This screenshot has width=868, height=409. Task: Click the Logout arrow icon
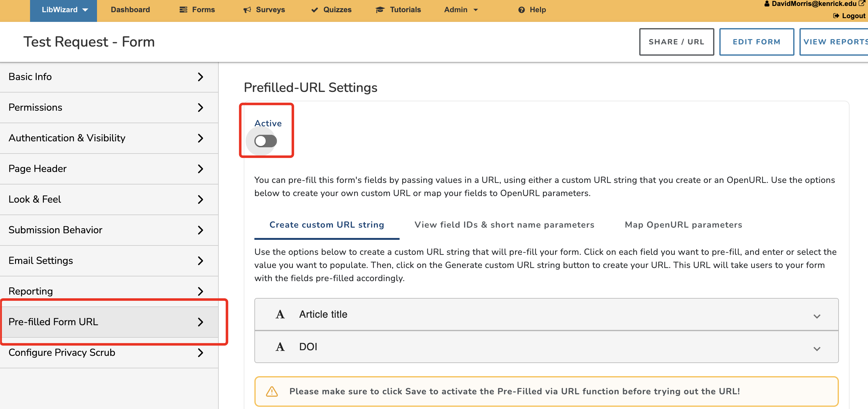[836, 16]
